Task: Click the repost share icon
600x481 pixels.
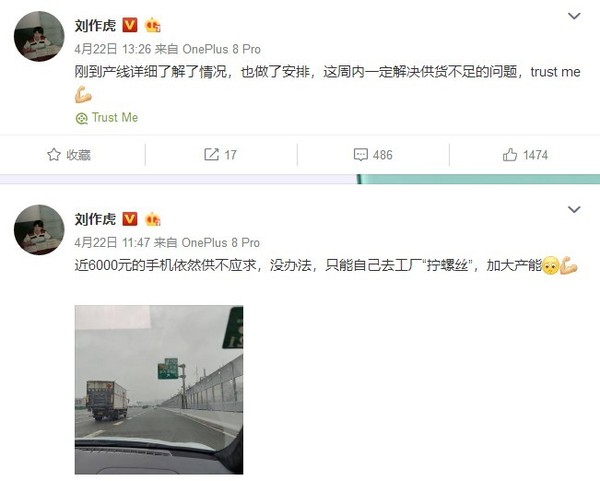Action: pyautogui.click(x=211, y=154)
